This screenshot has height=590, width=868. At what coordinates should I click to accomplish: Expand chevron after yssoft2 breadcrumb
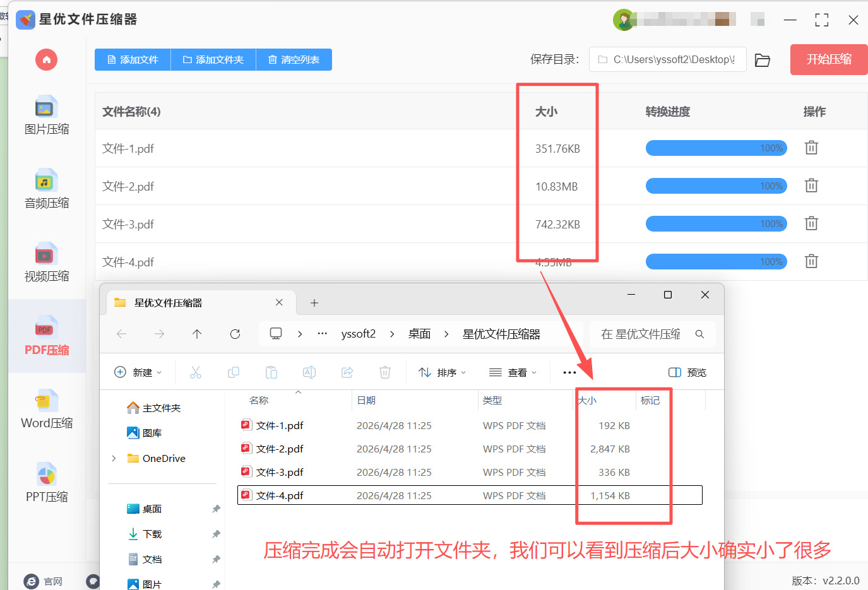click(x=392, y=334)
